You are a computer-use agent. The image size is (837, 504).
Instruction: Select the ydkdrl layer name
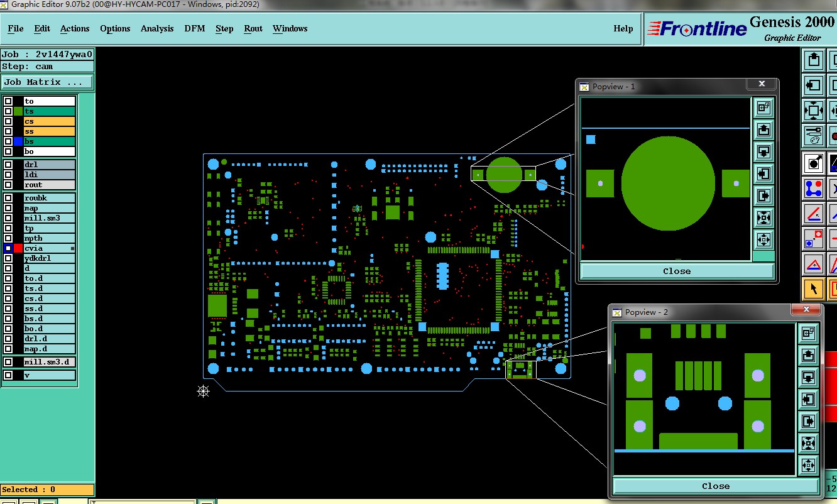(50, 258)
